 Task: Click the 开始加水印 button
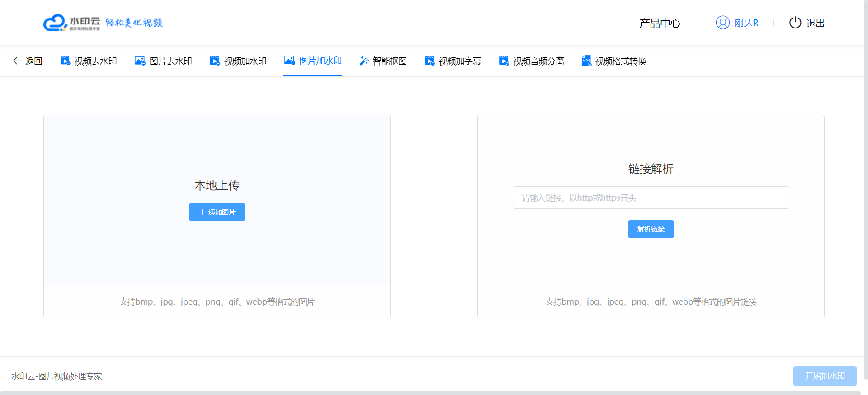point(825,376)
